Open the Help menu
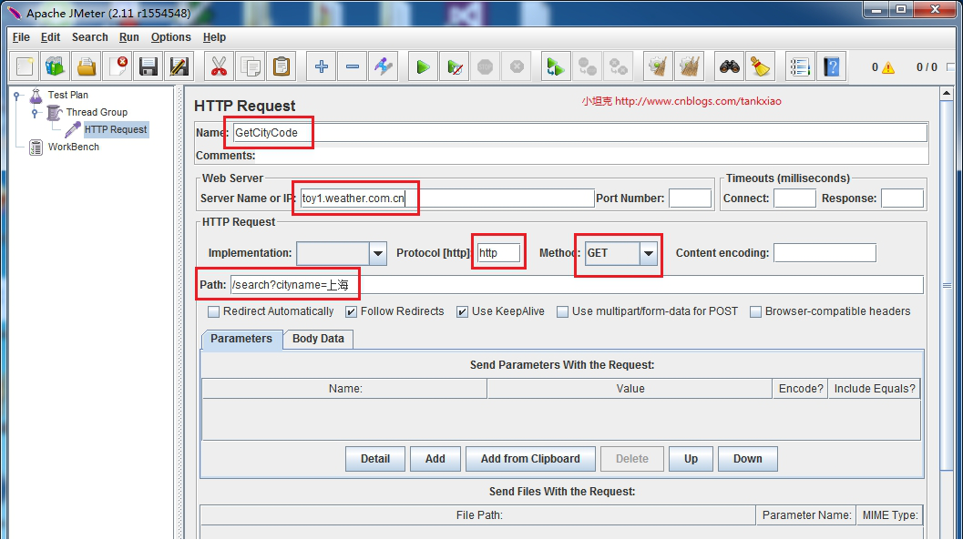This screenshot has width=963, height=560. click(x=214, y=36)
